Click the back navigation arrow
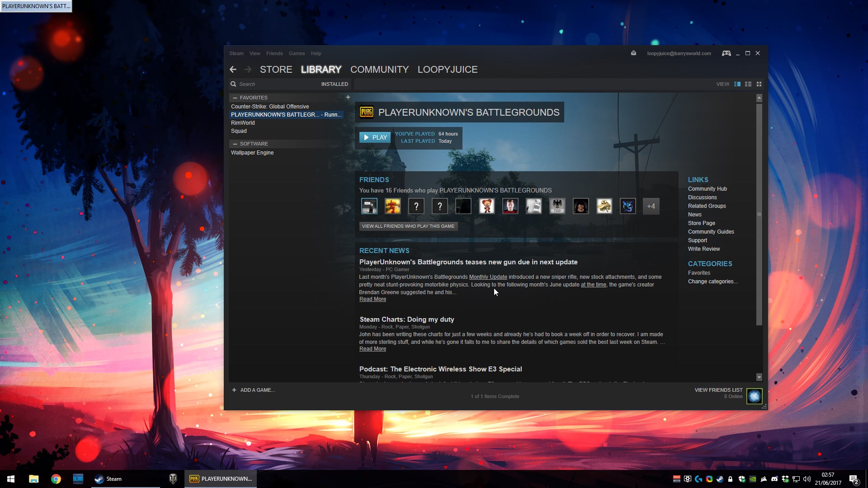Screen dimensions: 868x488 pos(233,70)
